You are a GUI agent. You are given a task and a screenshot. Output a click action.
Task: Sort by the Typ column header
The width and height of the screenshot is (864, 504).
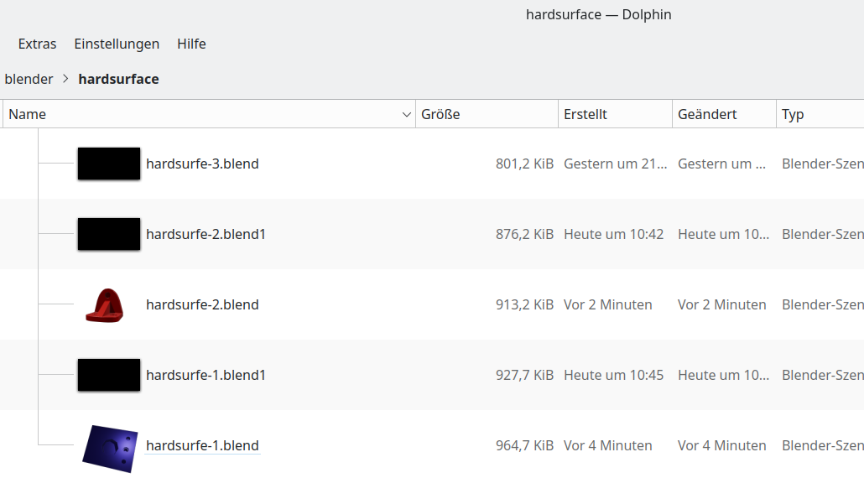pyautogui.click(x=793, y=114)
